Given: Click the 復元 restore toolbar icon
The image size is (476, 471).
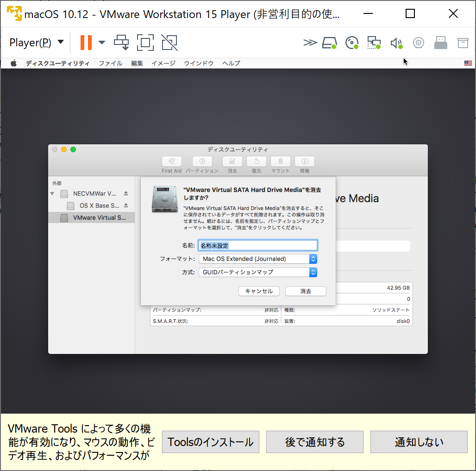Looking at the screenshot, I should (256, 161).
